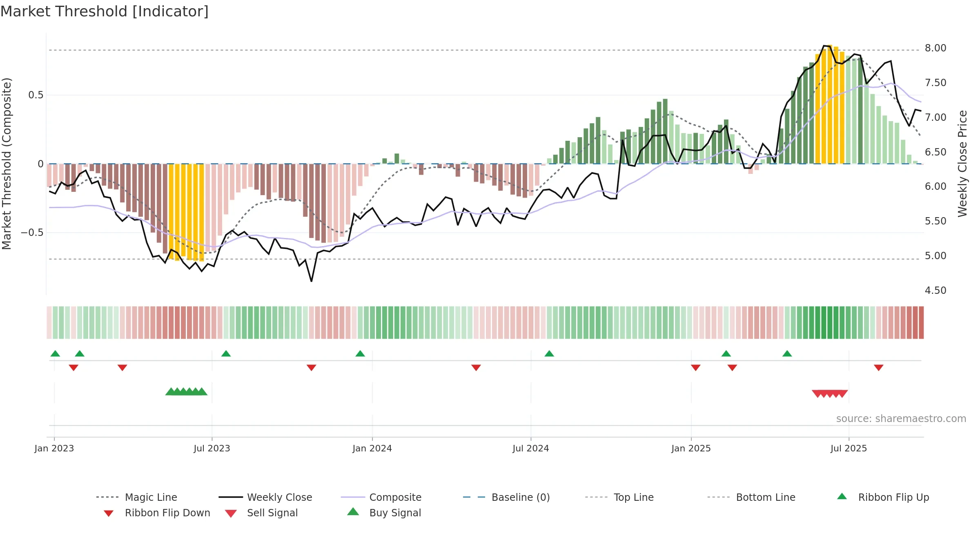Toggle the Bottom Line legend entry
Viewport: 980px width, 551px height.
coord(751,497)
